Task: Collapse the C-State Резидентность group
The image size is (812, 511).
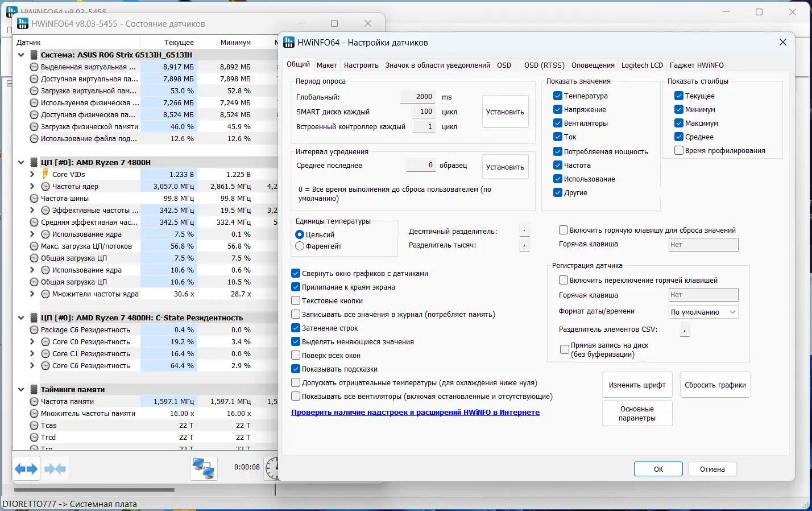Action: click(21, 318)
